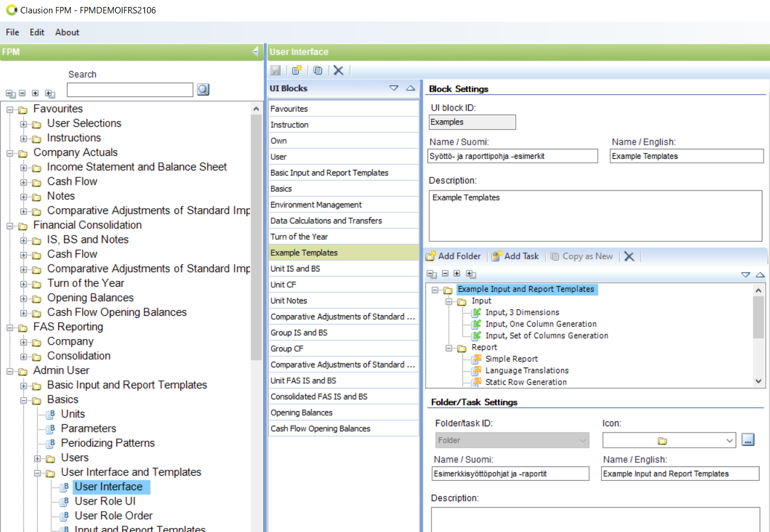The image size is (770, 532).
Task: Select User Role Order in the tree
Action: pos(113,516)
